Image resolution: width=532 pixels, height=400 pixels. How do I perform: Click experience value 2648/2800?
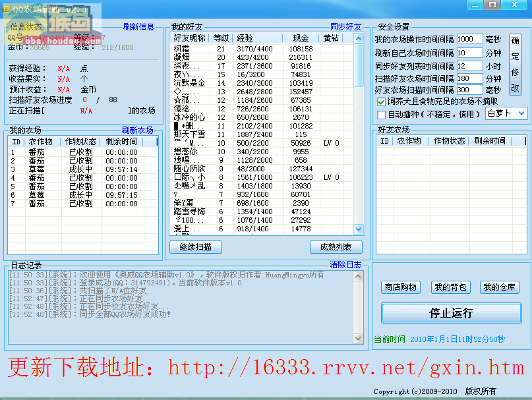(x=254, y=92)
